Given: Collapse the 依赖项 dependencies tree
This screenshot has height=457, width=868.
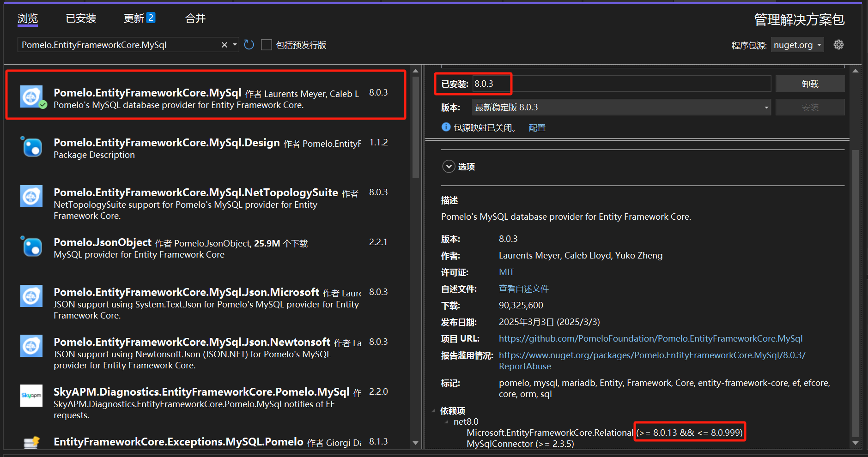Looking at the screenshot, I should [x=433, y=410].
